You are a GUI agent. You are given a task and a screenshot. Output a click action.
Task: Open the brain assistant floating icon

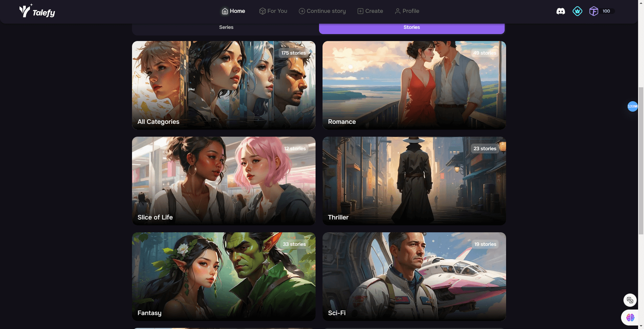(x=630, y=317)
